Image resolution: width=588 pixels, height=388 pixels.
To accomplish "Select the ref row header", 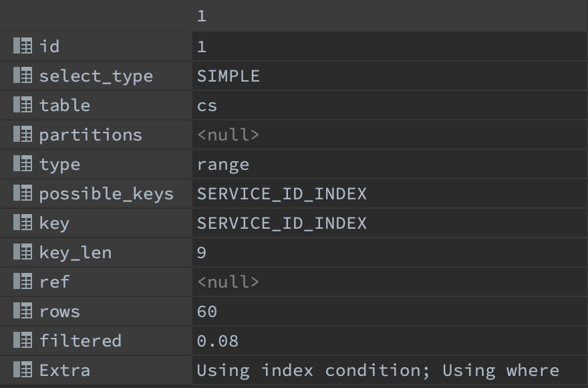I will coord(54,282).
